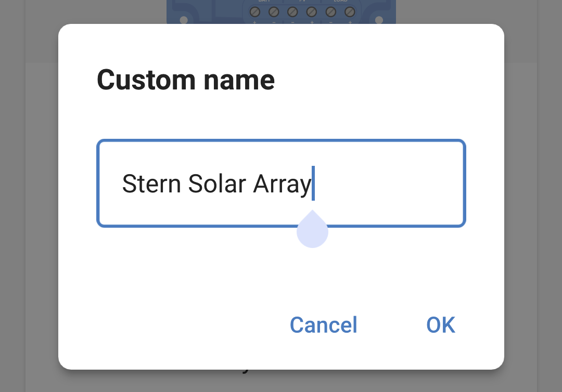Screen dimensions: 562x392
Task: Select the BATT positive terminal screw icon
Action: [x=254, y=11]
